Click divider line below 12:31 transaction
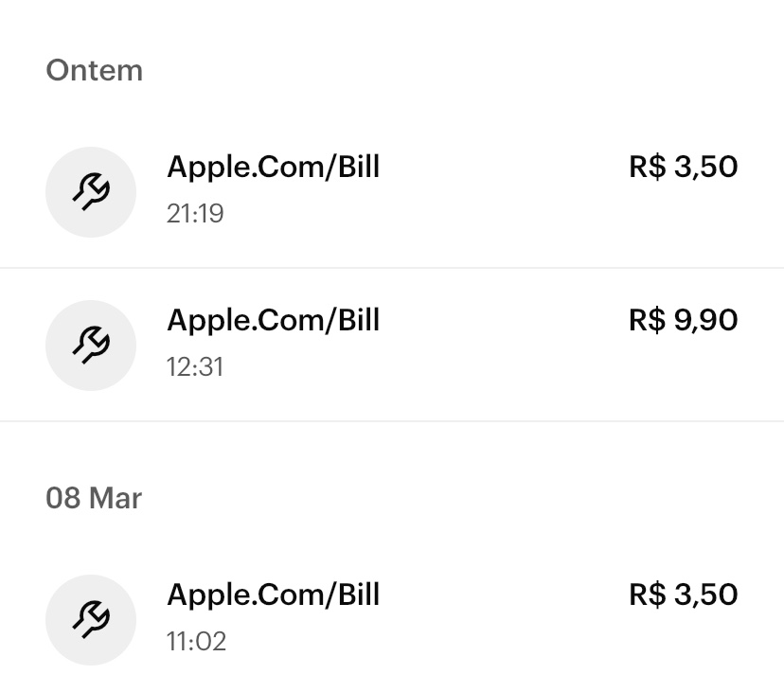Image resolution: width=784 pixels, height=692 pixels. (392, 421)
